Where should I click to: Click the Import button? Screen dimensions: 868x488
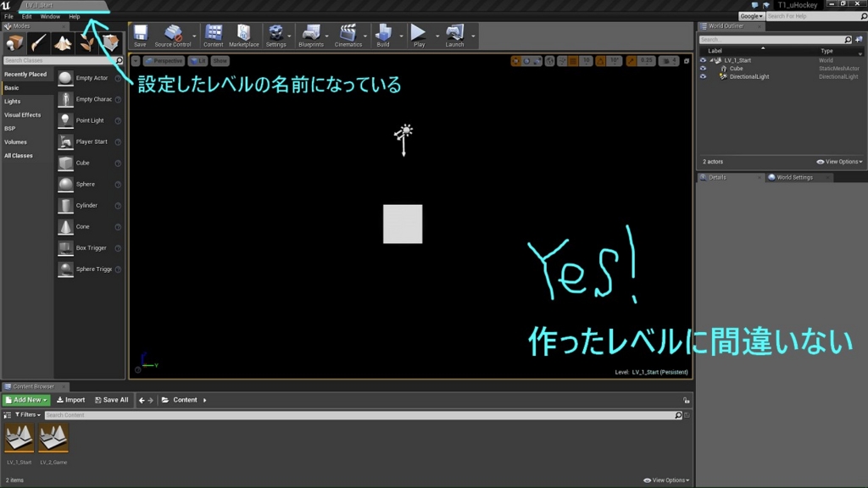coord(71,400)
